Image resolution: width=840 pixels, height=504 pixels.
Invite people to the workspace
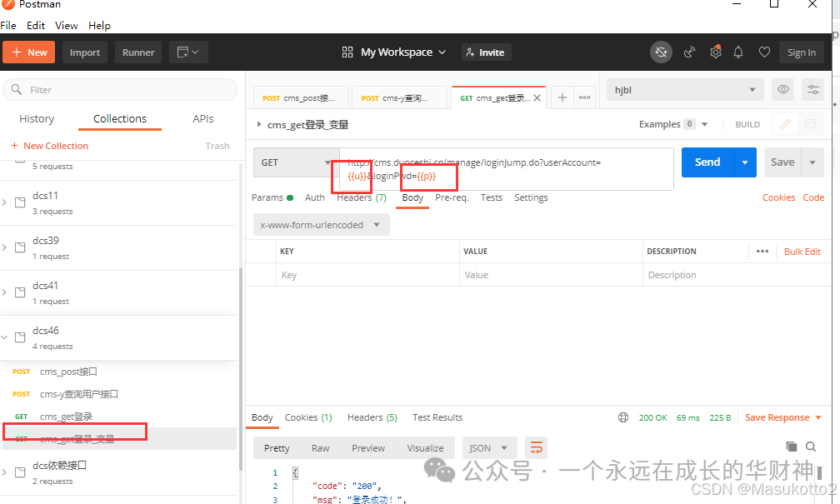[486, 52]
